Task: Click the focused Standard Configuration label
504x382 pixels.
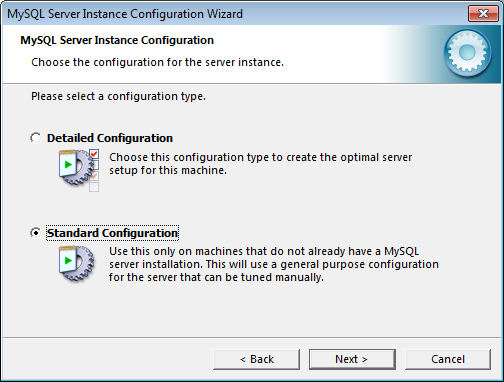Action: (112, 233)
